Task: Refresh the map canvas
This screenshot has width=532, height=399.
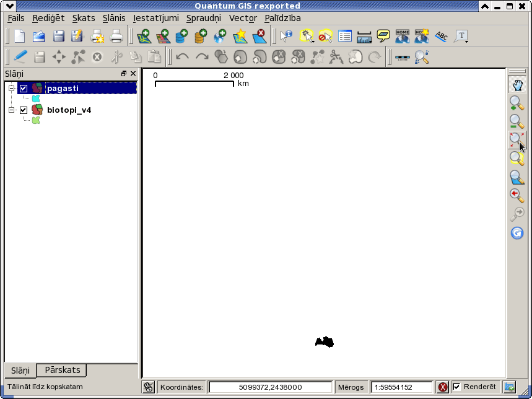Action: (517, 233)
